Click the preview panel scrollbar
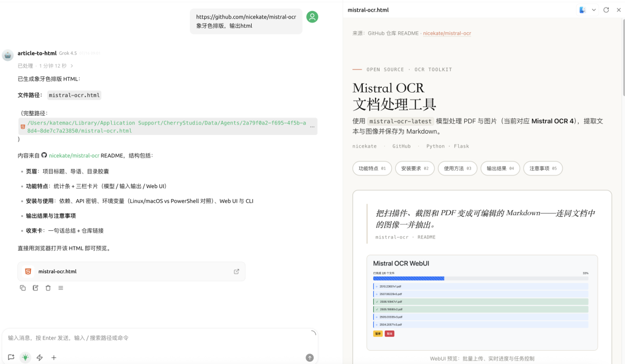 tap(623, 58)
